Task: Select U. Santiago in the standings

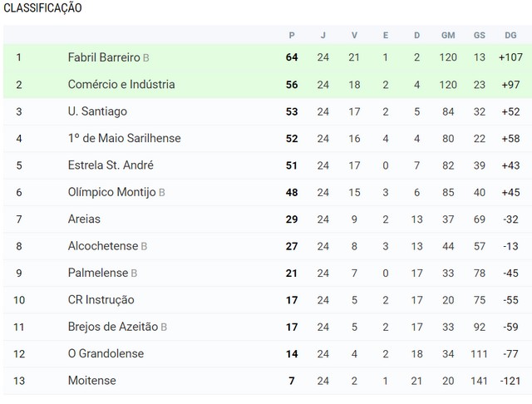Action: click(x=97, y=111)
